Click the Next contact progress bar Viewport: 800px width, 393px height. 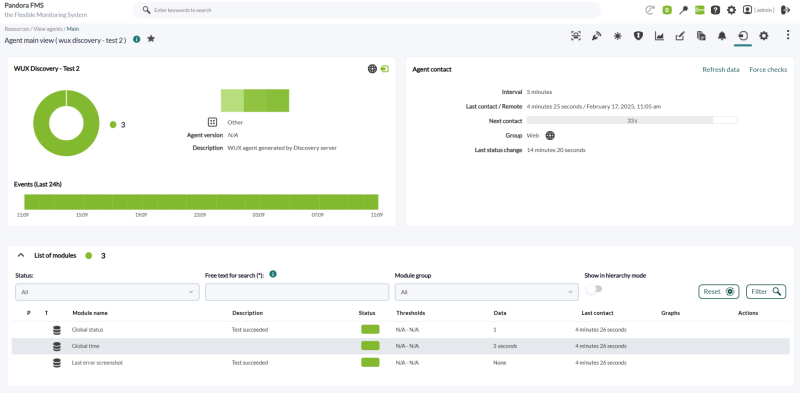[x=632, y=120]
